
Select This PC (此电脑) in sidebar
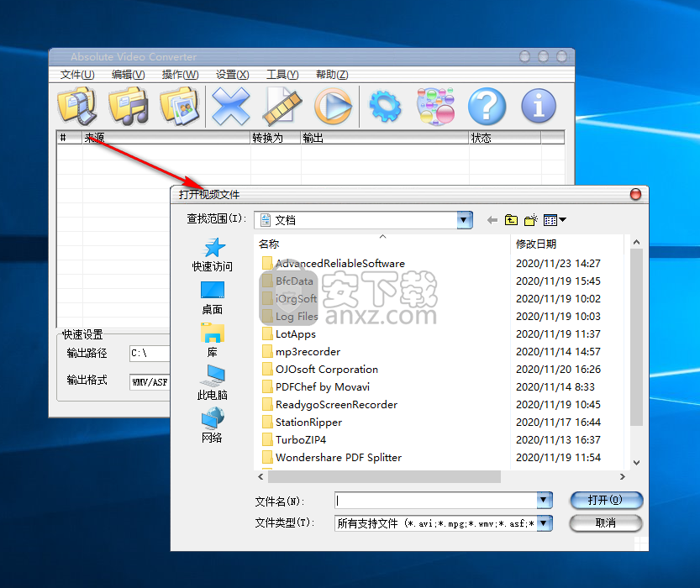212,383
